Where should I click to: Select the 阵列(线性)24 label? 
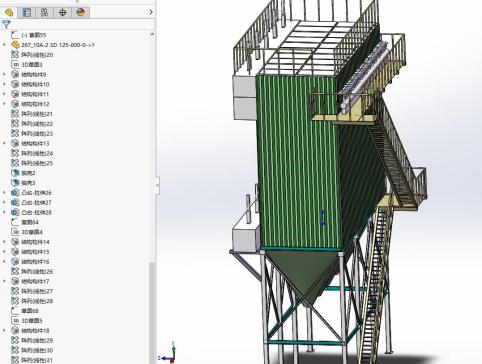click(x=37, y=153)
